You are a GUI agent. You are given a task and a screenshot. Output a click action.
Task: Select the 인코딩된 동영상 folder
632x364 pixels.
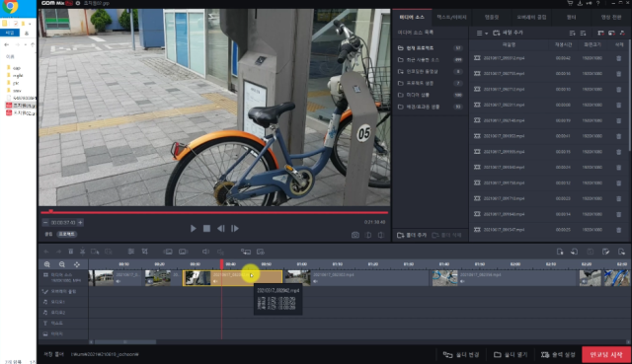pyautogui.click(x=430, y=71)
